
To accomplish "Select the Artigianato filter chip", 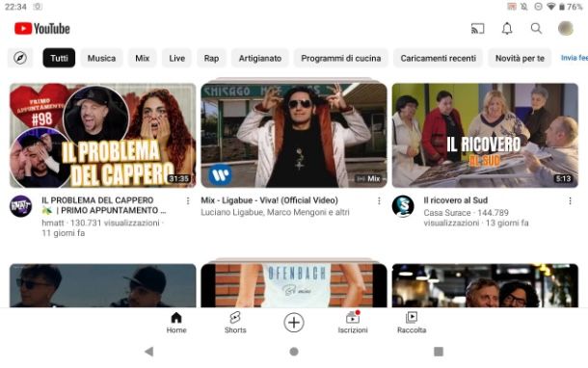I will point(260,58).
